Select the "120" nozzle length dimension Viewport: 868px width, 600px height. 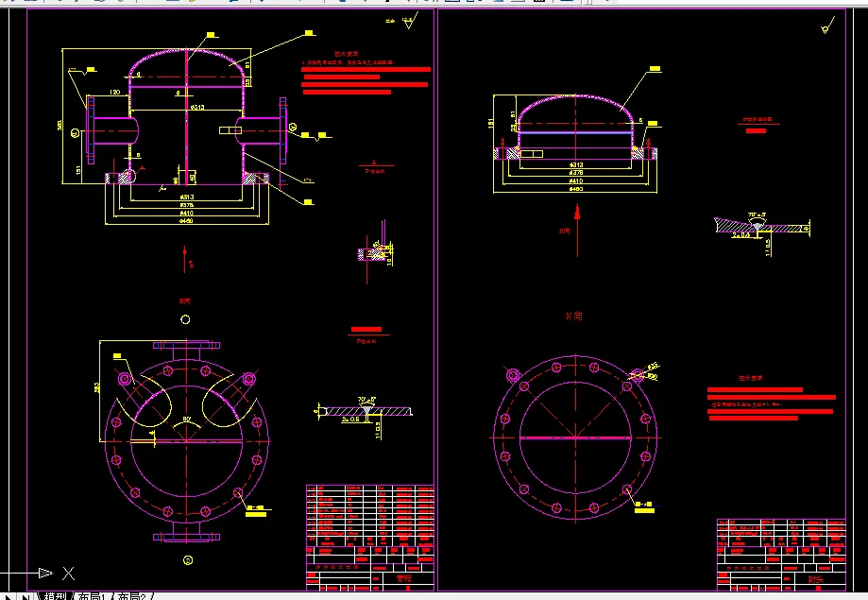(115, 92)
